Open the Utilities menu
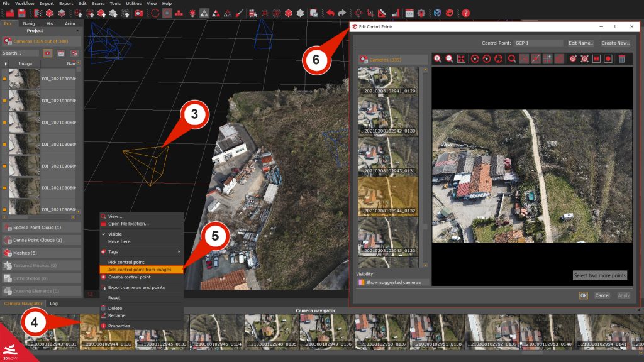The image size is (644, 362). (133, 3)
